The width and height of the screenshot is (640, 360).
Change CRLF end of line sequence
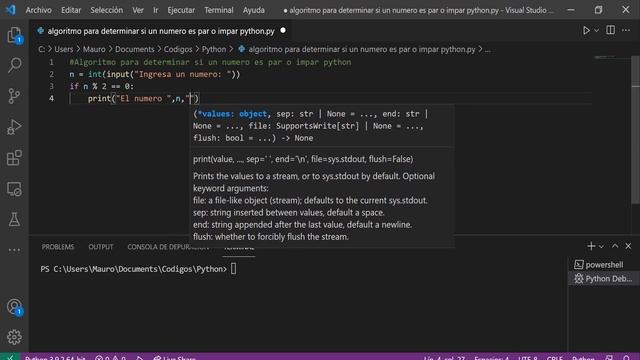555,358
